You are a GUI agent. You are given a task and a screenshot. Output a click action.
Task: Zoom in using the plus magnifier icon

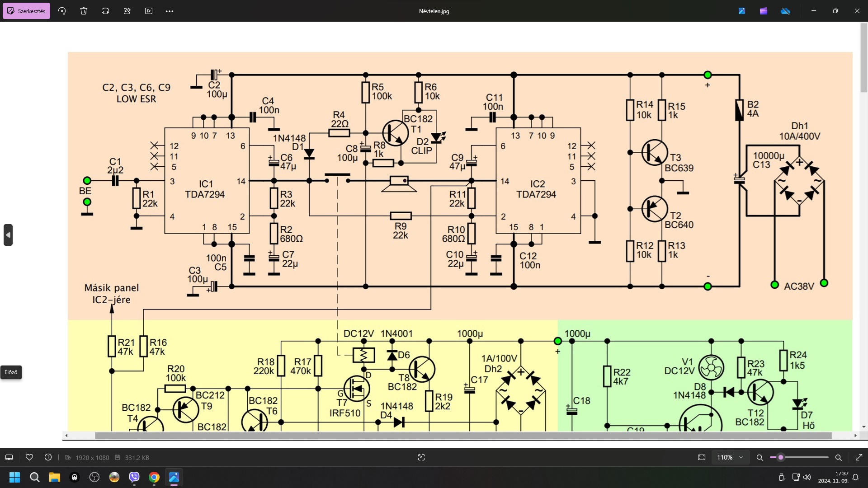(838, 457)
